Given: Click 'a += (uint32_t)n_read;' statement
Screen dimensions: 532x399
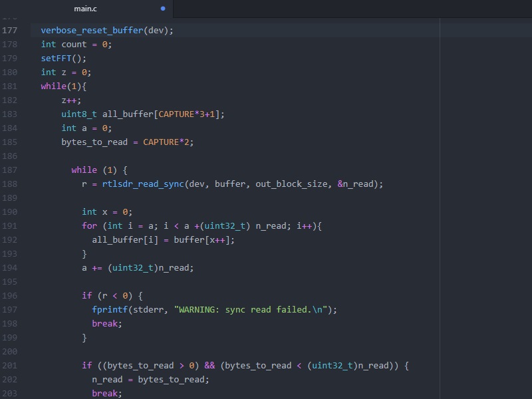Looking at the screenshot, I should coord(138,268).
